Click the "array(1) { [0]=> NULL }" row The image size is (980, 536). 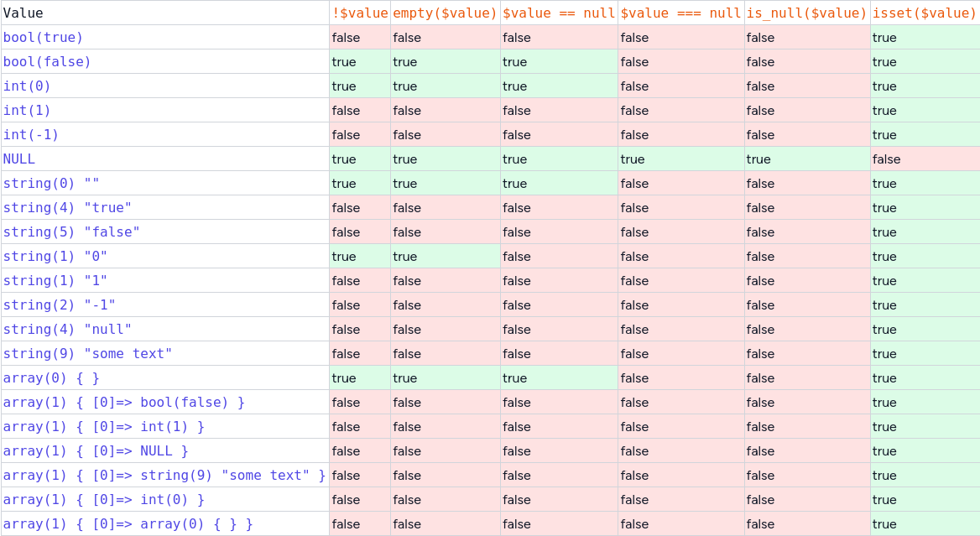(x=96, y=451)
